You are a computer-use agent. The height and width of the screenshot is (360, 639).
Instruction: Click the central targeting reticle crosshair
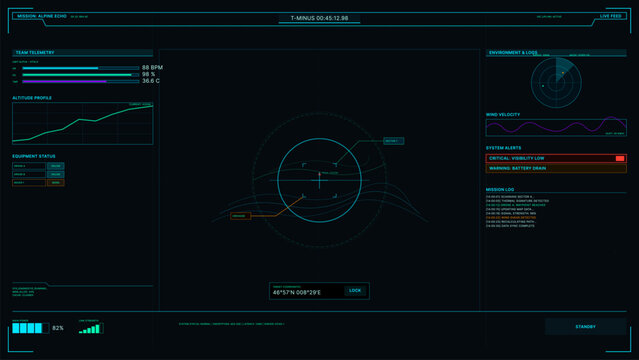click(x=320, y=180)
